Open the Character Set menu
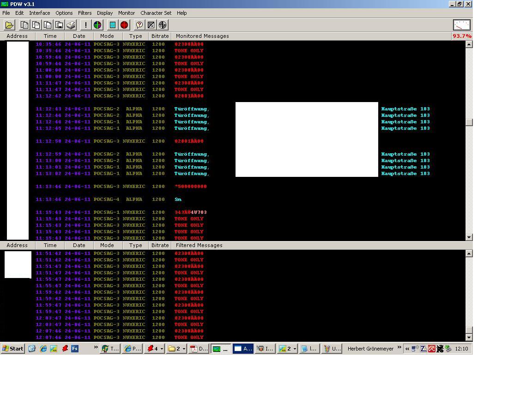The width and height of the screenshot is (532, 399). pyautogui.click(x=156, y=13)
